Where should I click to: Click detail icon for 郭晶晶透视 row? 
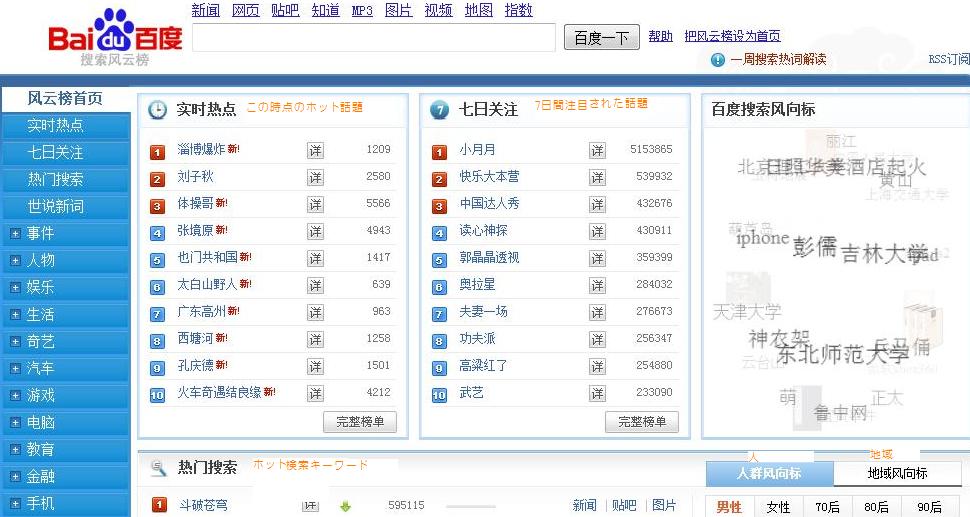pos(598,258)
